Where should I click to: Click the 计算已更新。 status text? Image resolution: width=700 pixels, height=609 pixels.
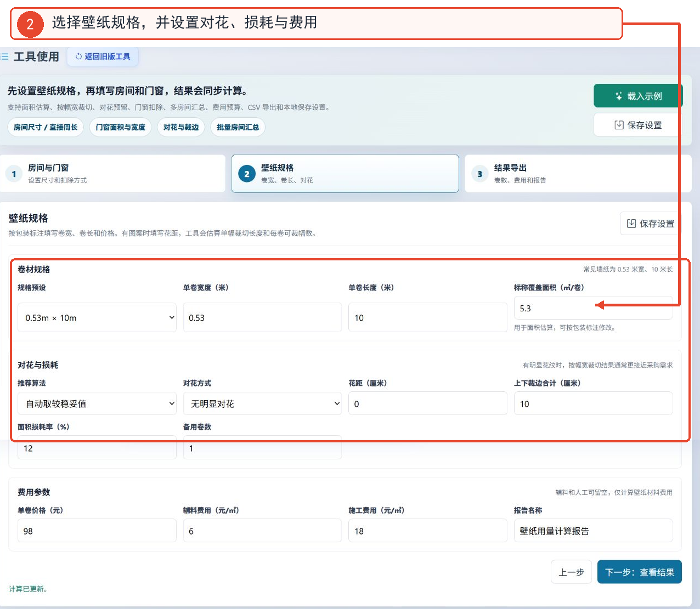pyautogui.click(x=29, y=589)
